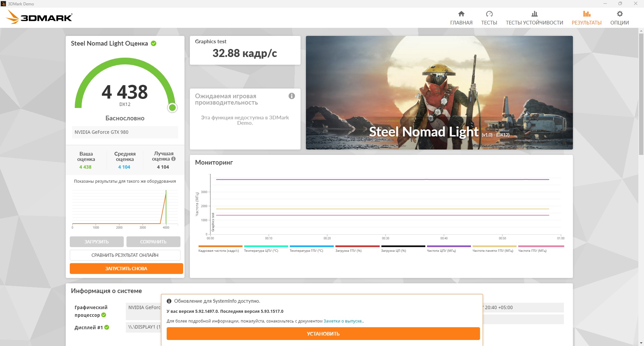Click СРАВНИТЬ РЕЗУЛЬТАТ ОНЛАЙН
Screen dimensions: 644x346
(x=125, y=255)
